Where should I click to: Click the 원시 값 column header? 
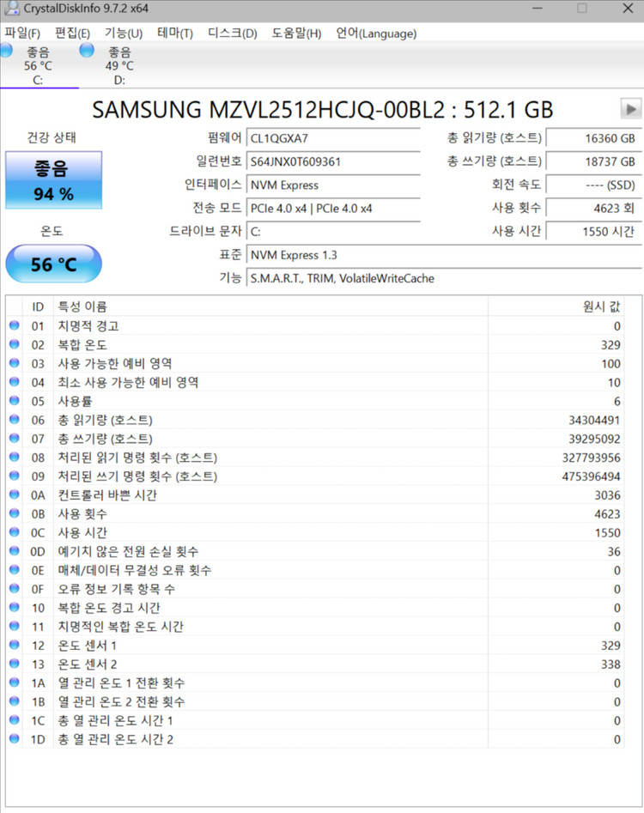556,306
